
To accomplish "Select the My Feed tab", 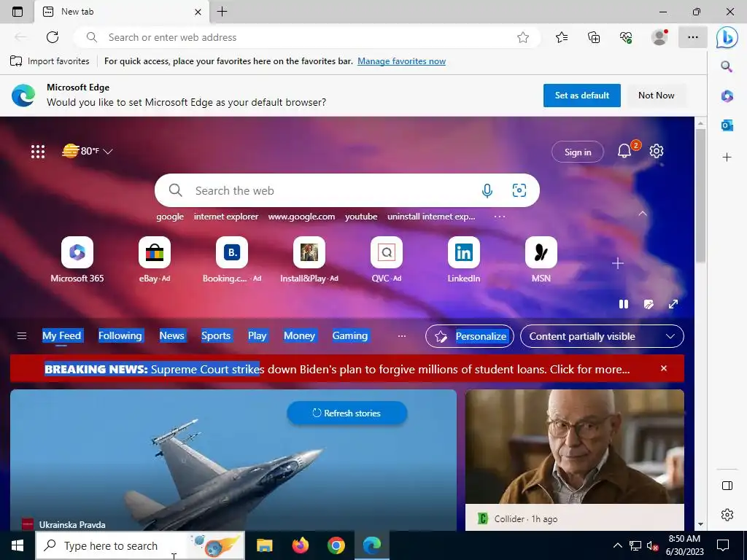I will (x=62, y=335).
